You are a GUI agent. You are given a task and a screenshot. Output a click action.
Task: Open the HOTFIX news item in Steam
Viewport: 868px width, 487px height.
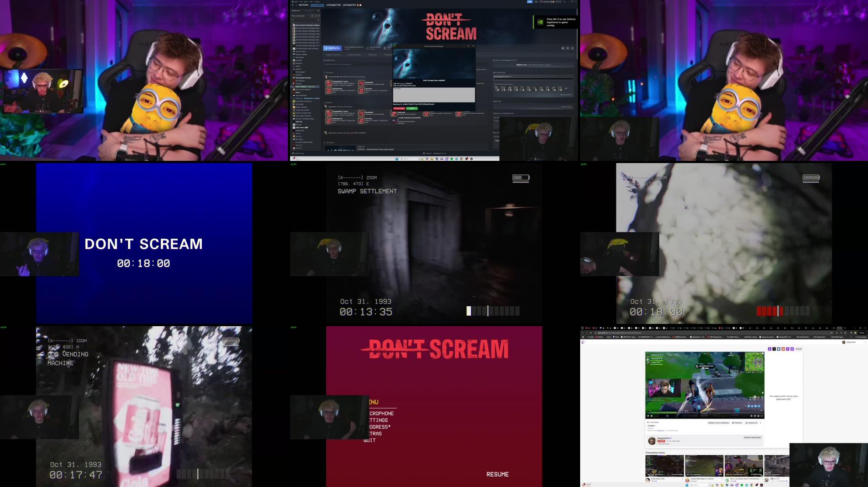tap(375, 149)
